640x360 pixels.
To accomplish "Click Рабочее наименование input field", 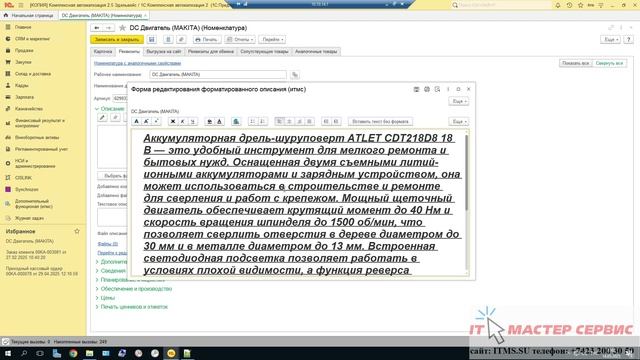I will tap(218, 75).
